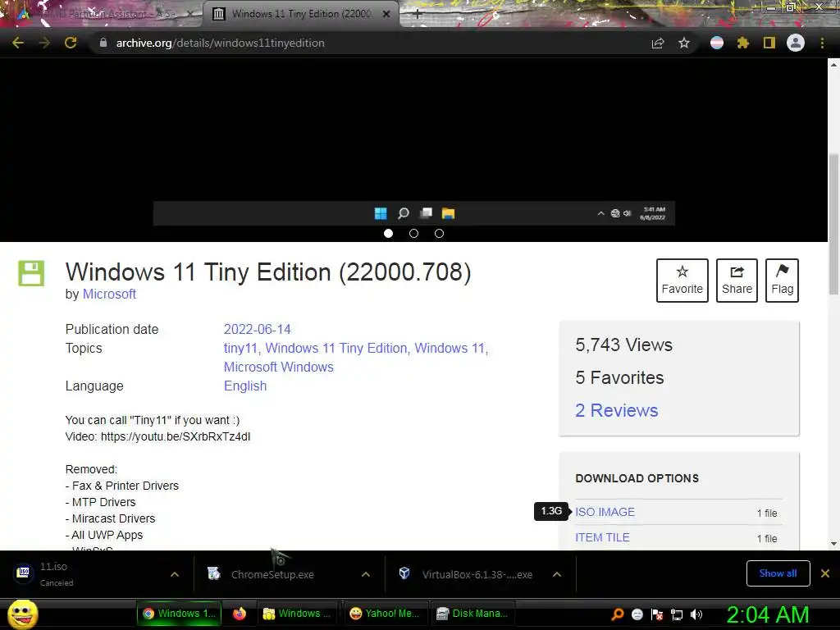Click the '5,743 Views' text
Screen dimensions: 840x630
(623, 345)
